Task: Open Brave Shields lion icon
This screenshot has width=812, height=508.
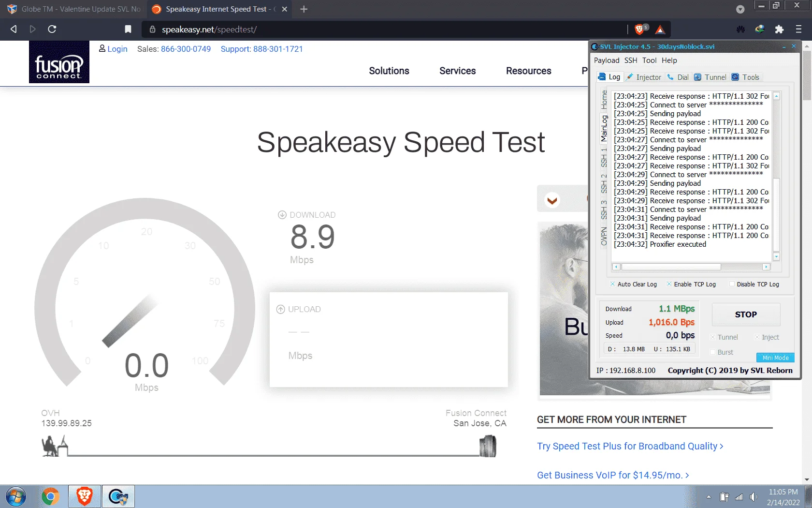Action: tap(639, 29)
